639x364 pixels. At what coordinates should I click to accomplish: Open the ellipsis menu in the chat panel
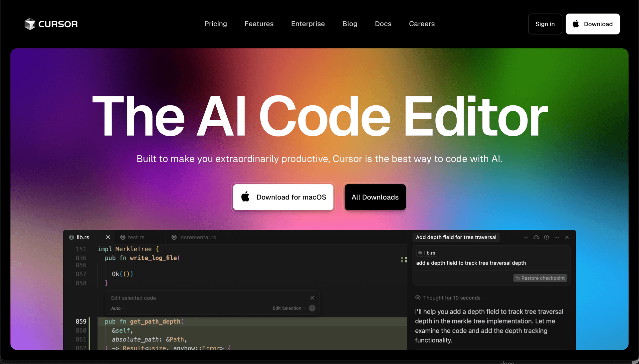click(x=556, y=237)
